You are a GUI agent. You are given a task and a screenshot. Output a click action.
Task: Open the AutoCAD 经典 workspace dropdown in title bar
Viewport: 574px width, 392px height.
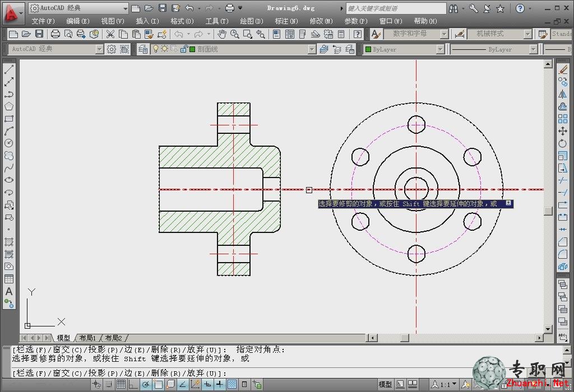pyautogui.click(x=125, y=8)
